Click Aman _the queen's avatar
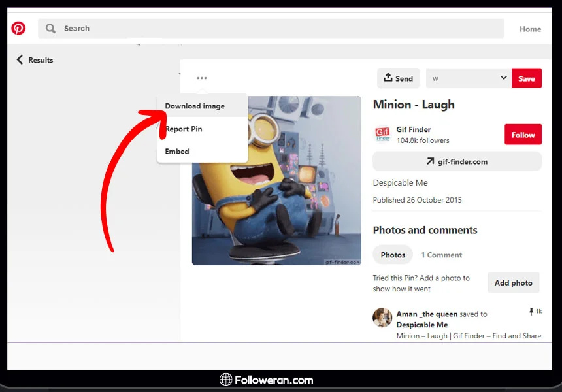Screen dimensions: 562x392 [x=382, y=318]
